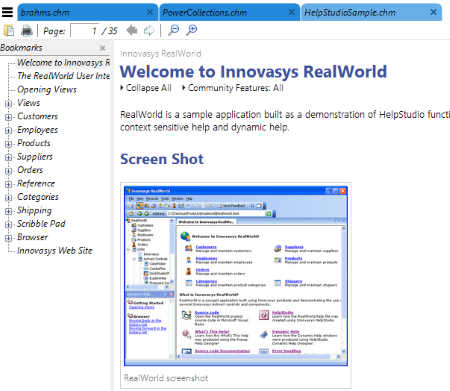The height and width of the screenshot is (391, 450).
Task: Expand the Suppliers bookmark node
Action: pyautogui.click(x=8, y=157)
